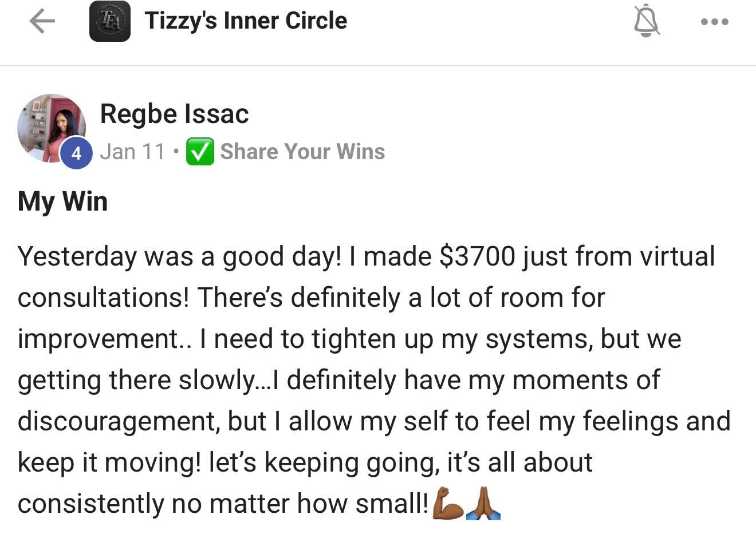Click the word "discouragement," in the post
The height and width of the screenshot is (558, 756).
coord(119,421)
